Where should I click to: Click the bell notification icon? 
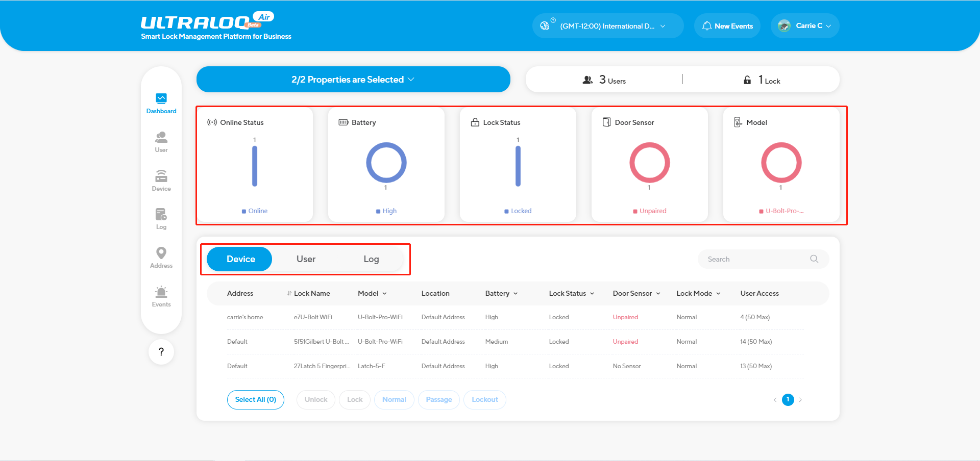[707, 26]
